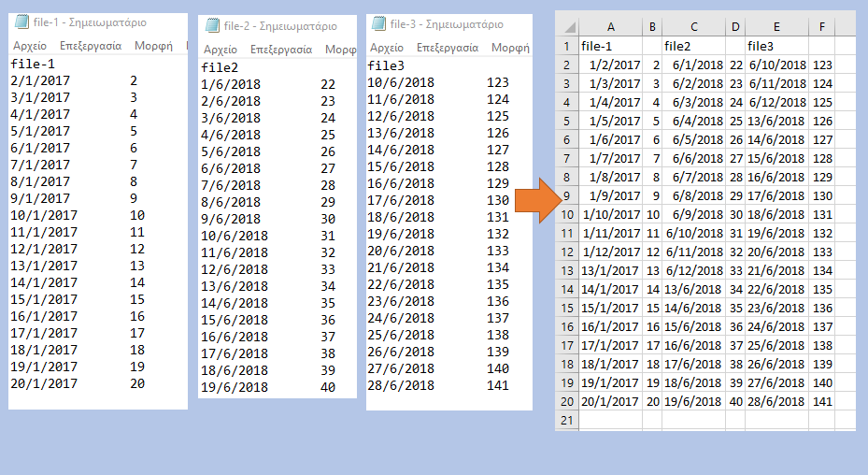Select column D header in spreadsheet
868x475 pixels.
click(x=735, y=26)
